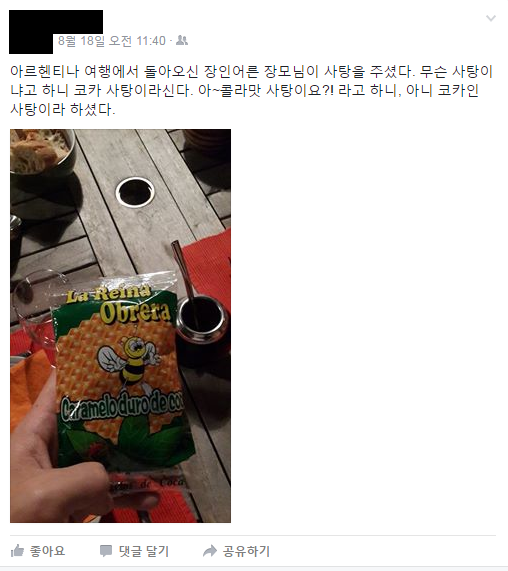Screen dimensions: 508x571
Task: Click the blacked-out profile picture
Action: (31, 32)
